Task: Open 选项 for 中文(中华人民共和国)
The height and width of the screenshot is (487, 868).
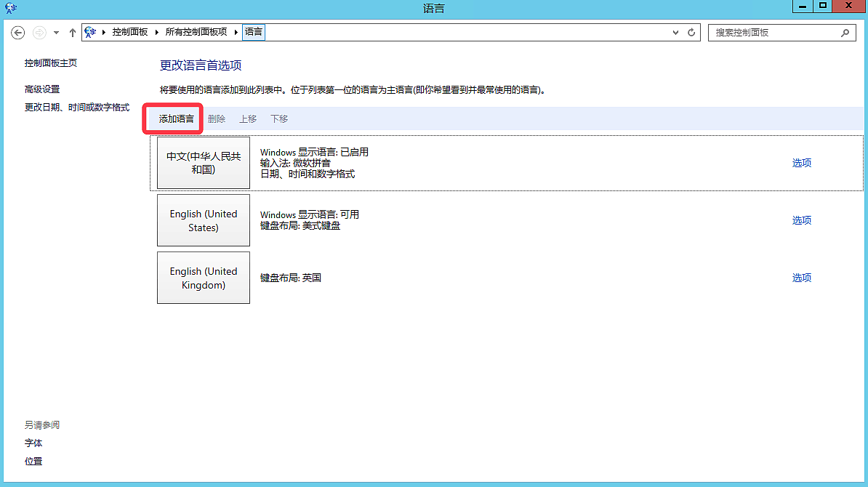Action: point(801,163)
